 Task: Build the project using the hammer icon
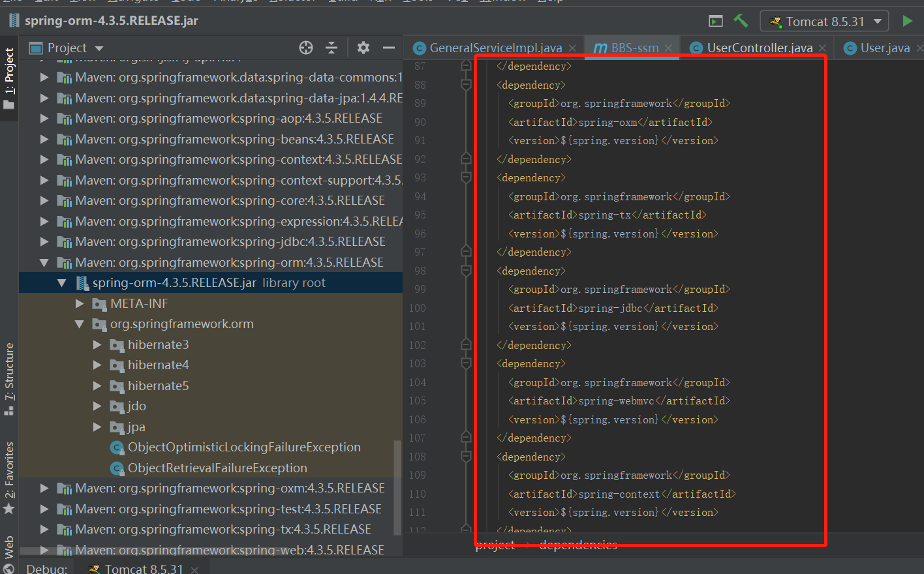(x=741, y=20)
